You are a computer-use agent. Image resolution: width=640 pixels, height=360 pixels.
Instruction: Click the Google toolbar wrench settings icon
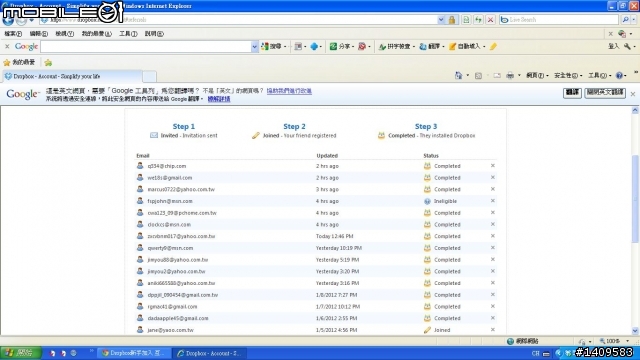tap(627, 47)
